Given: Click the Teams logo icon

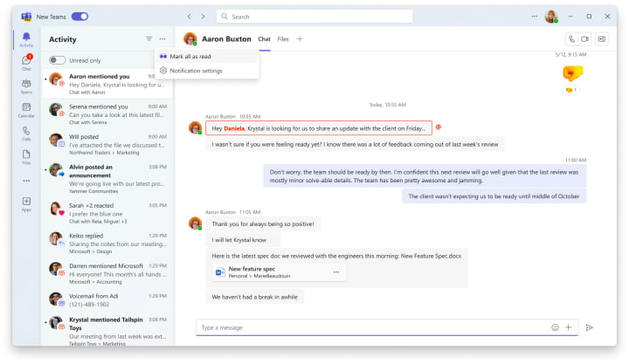Looking at the screenshot, I should (26, 17).
